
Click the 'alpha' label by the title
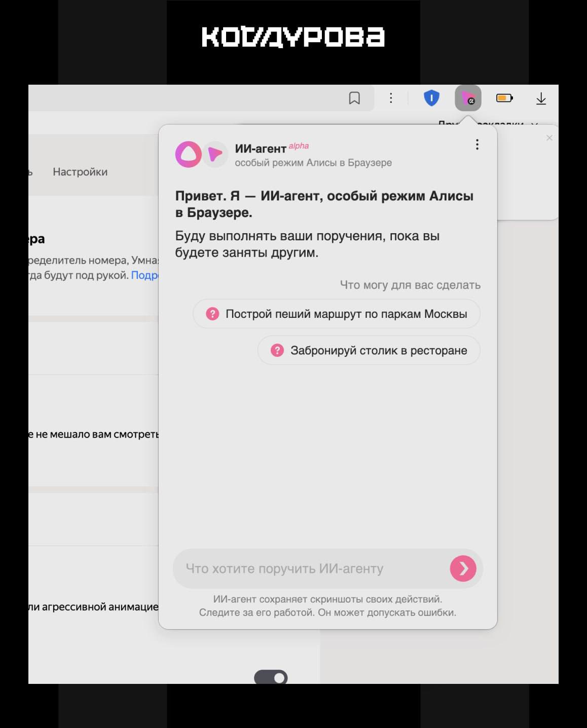click(299, 146)
